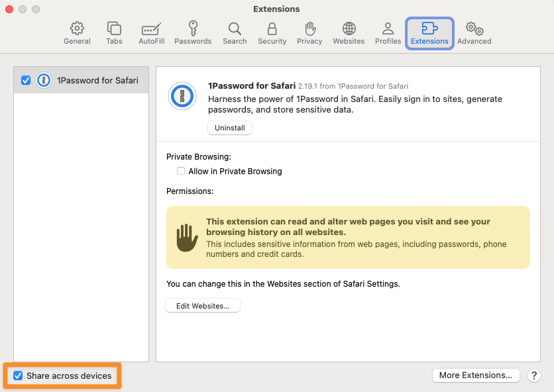
Task: Switch to Websites globe settings
Action: pos(349,33)
